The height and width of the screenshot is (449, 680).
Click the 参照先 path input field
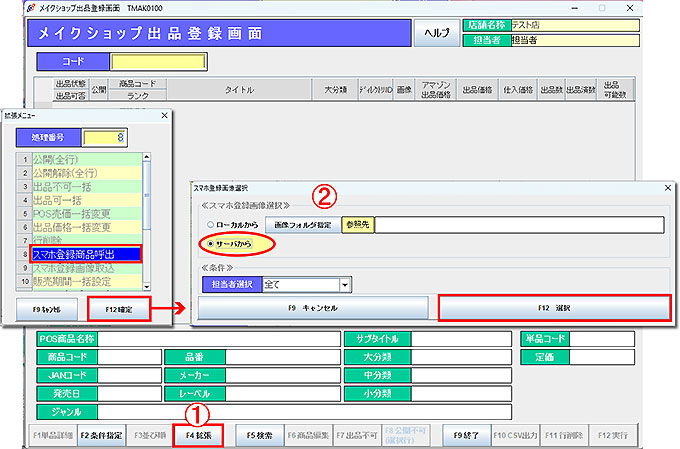520,225
